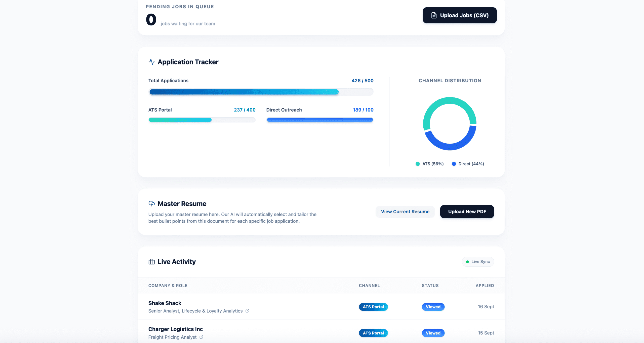Click ATS Portal badge for Charger Logistics Inc
The height and width of the screenshot is (343, 644).
coord(373,333)
